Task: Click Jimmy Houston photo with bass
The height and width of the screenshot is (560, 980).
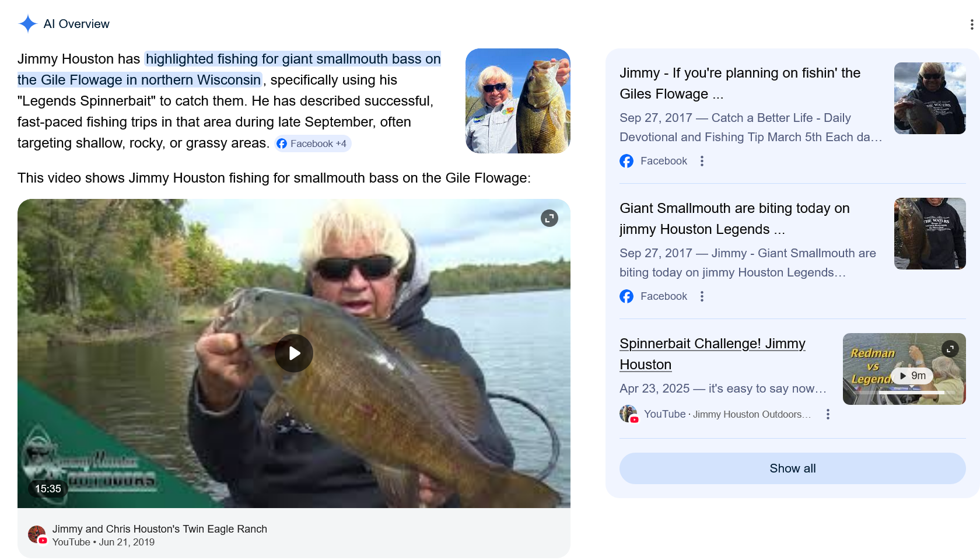Action: click(518, 101)
